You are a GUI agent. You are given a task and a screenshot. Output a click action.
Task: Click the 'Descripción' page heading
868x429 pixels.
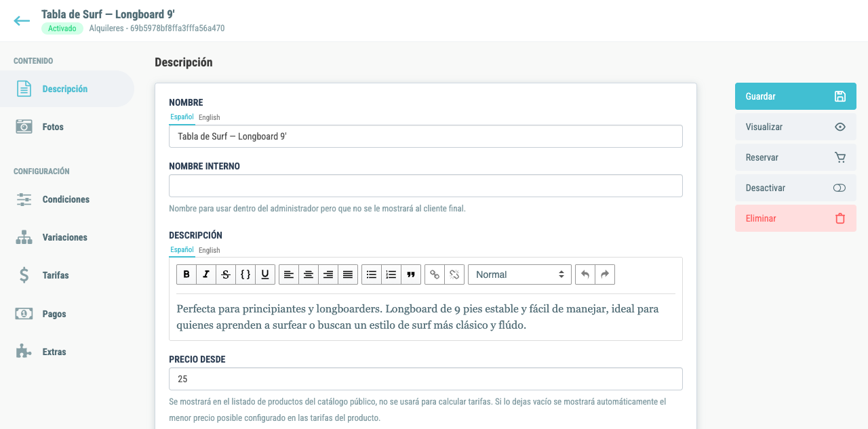(x=184, y=62)
